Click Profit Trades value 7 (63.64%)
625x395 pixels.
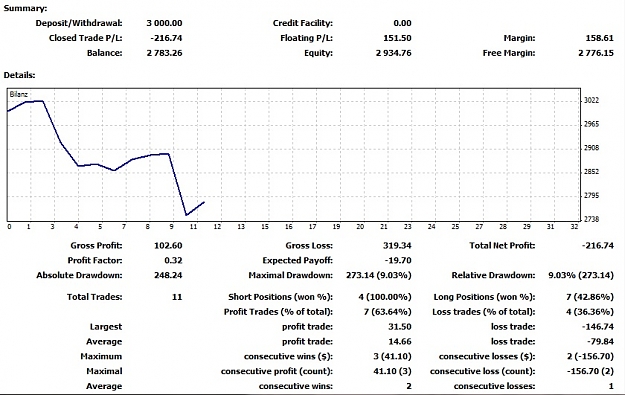[x=387, y=312]
